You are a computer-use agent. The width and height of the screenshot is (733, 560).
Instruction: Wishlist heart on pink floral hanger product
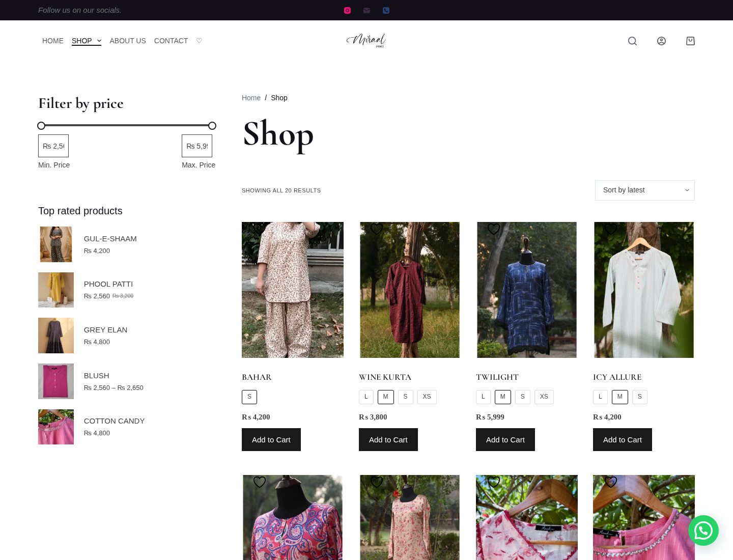(494, 482)
